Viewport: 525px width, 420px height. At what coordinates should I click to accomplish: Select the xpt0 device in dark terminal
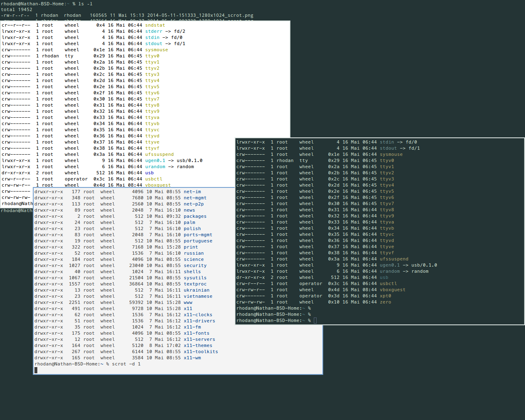385,296
